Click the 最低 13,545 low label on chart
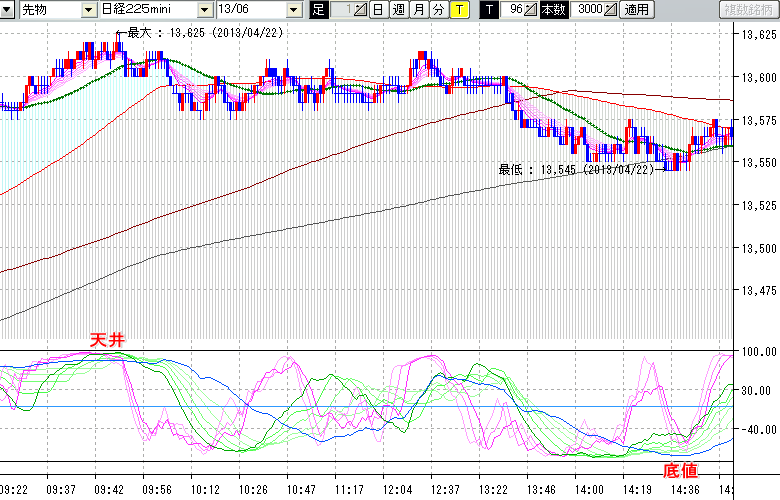 [x=576, y=169]
